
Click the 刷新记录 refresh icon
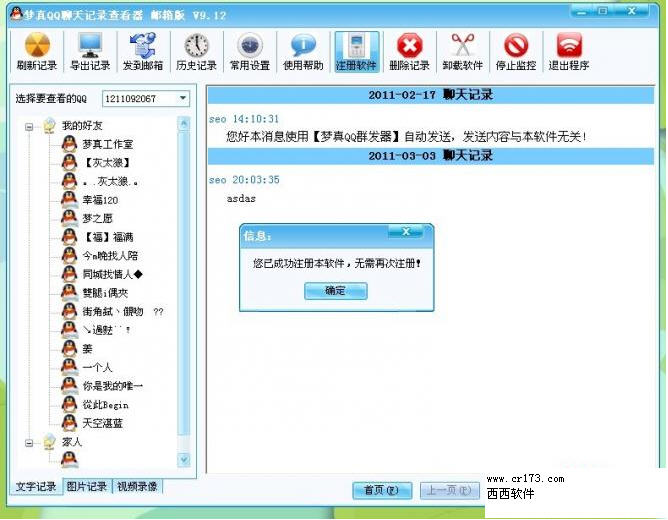coord(37,52)
